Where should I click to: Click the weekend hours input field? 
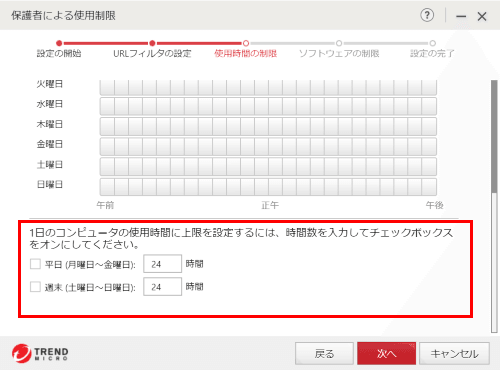[162, 286]
